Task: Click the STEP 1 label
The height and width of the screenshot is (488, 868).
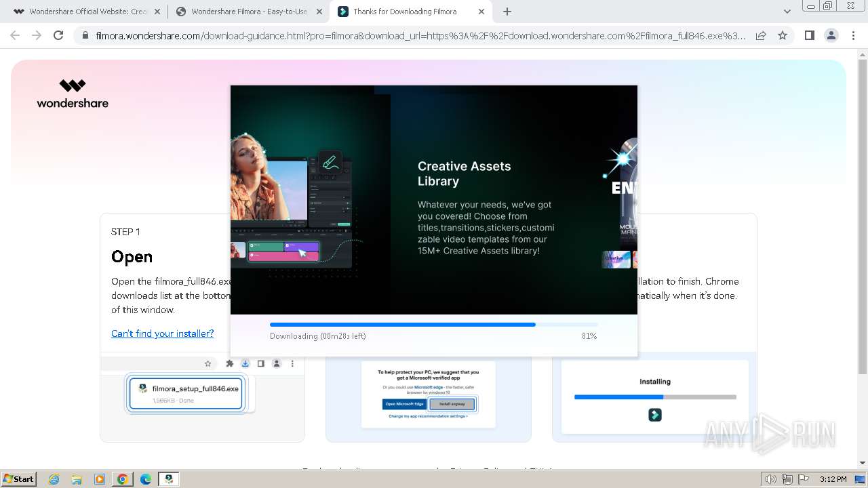Action: click(x=125, y=232)
